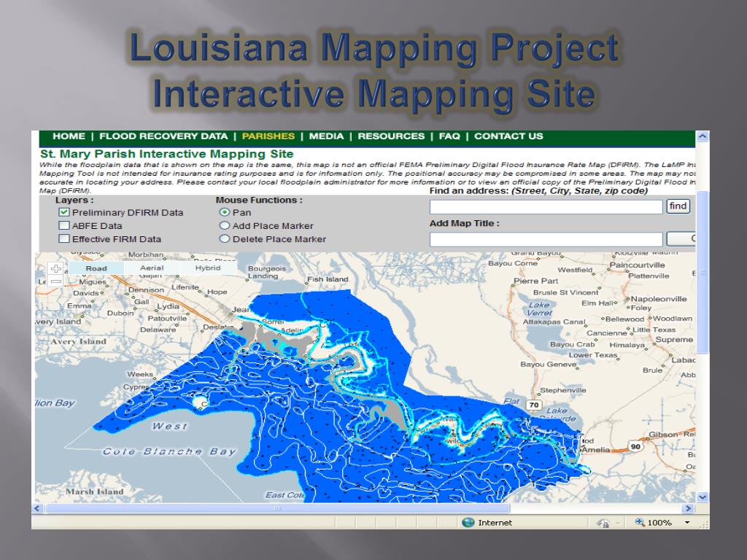Click the Napoleonville label on the map

(659, 299)
